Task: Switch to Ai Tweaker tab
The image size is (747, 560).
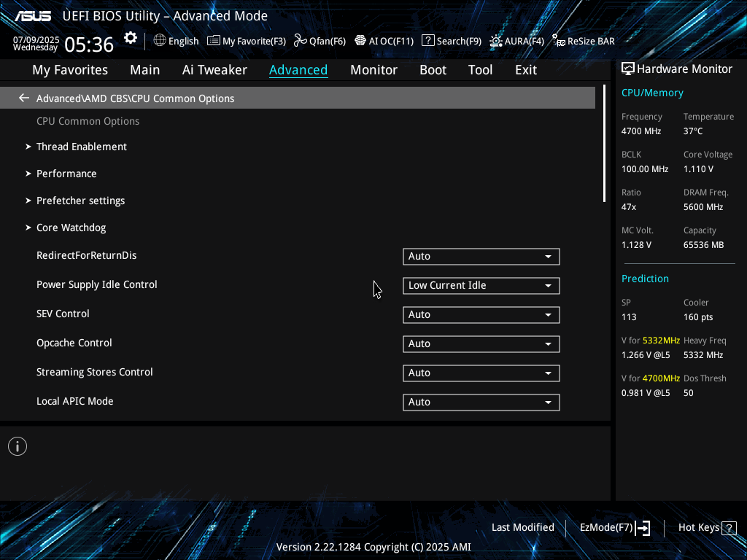Action: pos(214,70)
